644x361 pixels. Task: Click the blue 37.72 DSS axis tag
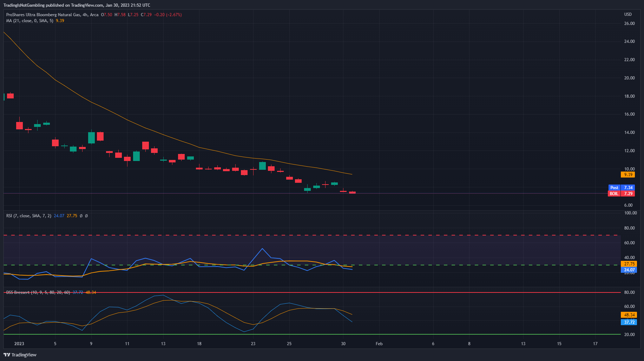click(x=629, y=322)
